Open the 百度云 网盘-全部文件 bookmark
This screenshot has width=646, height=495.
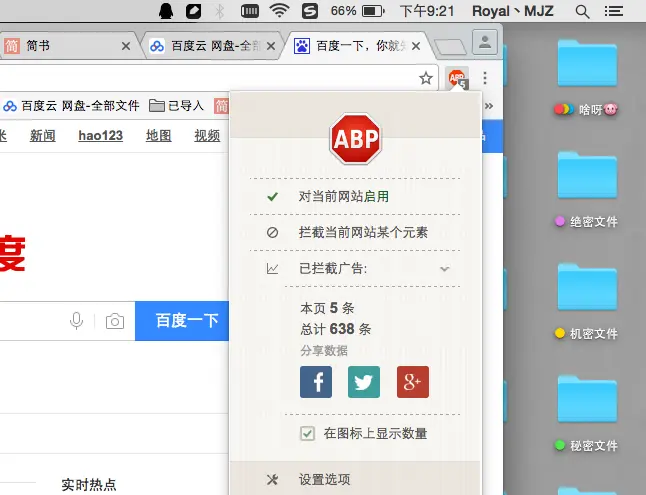tap(71, 106)
